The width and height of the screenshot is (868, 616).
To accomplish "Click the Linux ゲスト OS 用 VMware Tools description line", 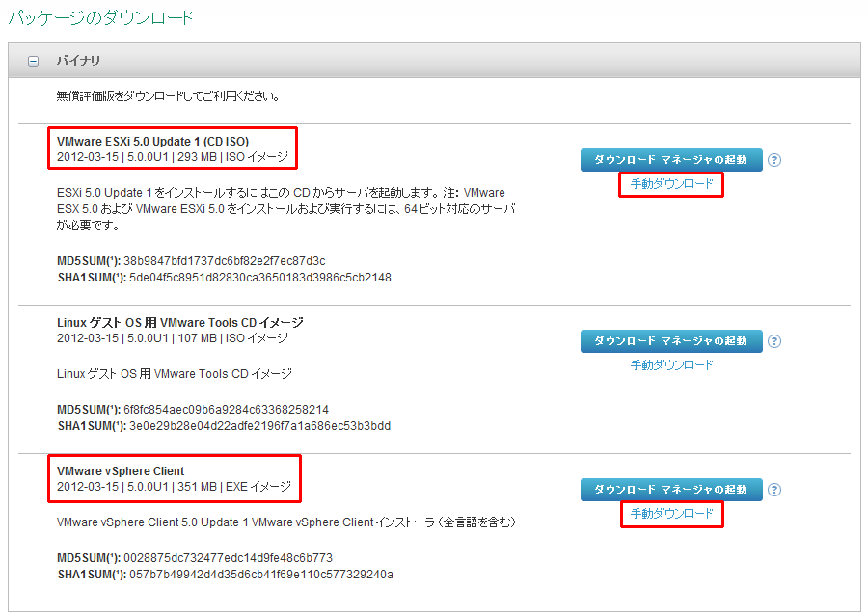I will (175, 374).
